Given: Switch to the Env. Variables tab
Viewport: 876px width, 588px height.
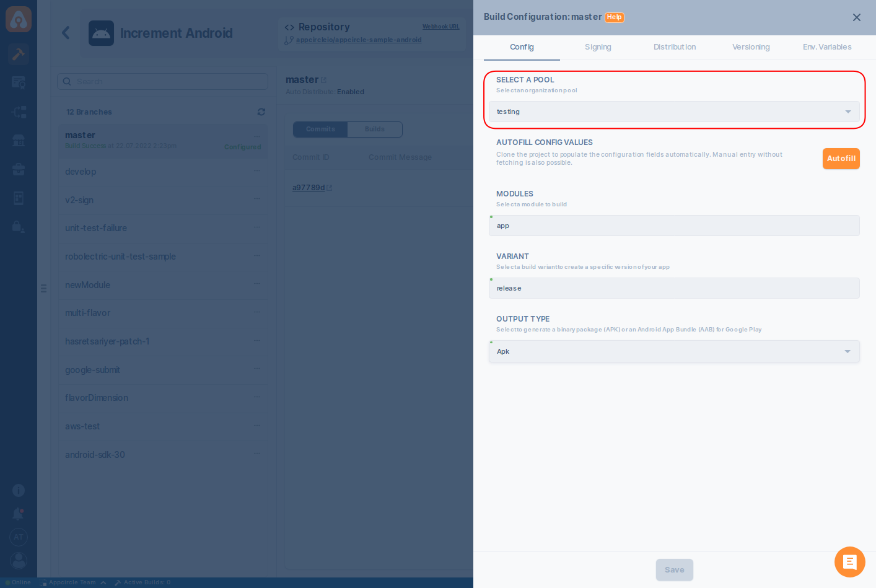Looking at the screenshot, I should coord(827,47).
